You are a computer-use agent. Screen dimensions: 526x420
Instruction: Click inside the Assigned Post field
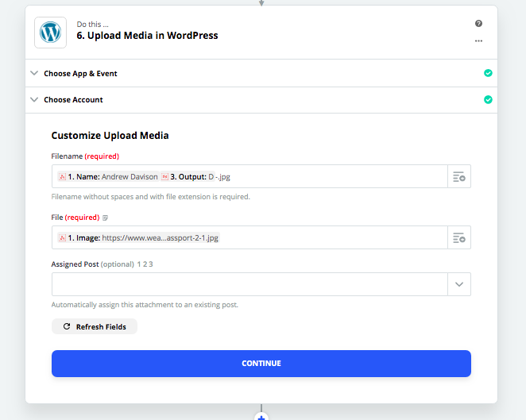250,284
